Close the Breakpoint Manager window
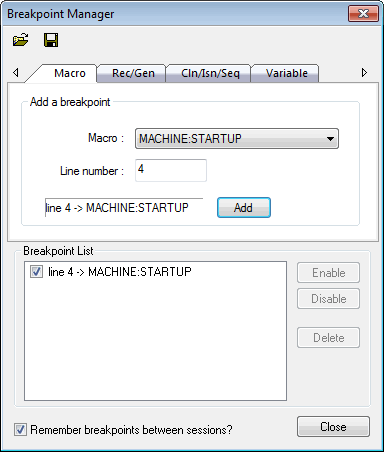This screenshot has width=384, height=452. (x=363, y=14)
